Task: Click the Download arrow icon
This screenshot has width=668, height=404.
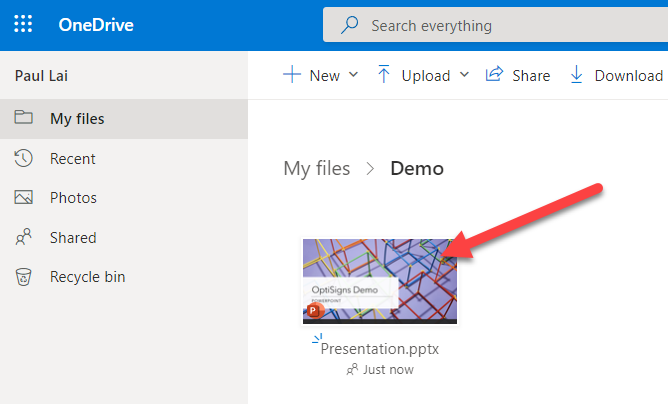Action: [576, 74]
